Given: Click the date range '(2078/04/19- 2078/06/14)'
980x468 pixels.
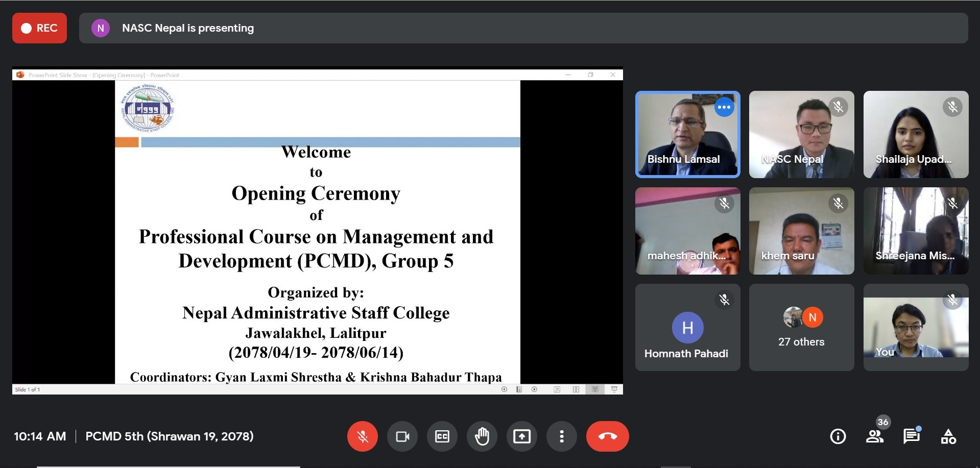Looking at the screenshot, I should [316, 353].
